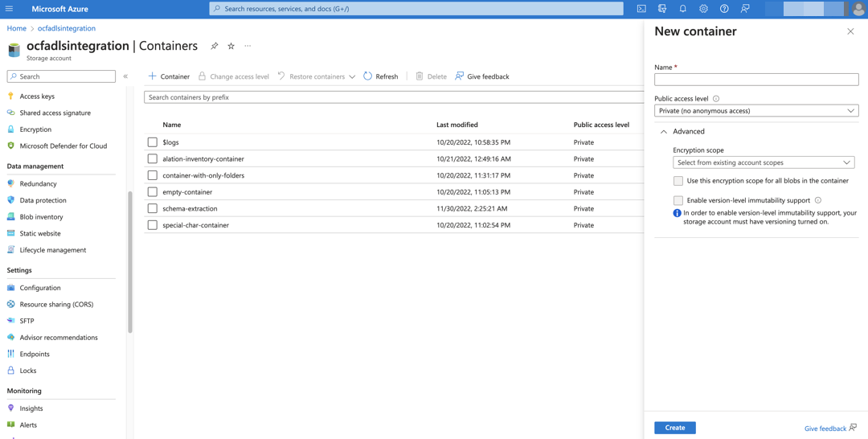Screen dimensions: 868x439
Task: Click the SFTP icon in the sidebar
Action: point(10,321)
